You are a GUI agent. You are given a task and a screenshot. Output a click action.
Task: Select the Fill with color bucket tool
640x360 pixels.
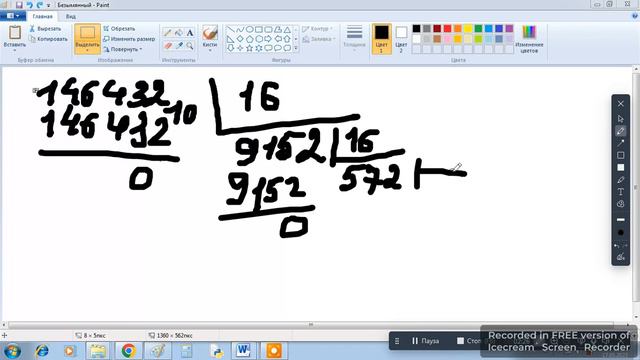(179, 33)
